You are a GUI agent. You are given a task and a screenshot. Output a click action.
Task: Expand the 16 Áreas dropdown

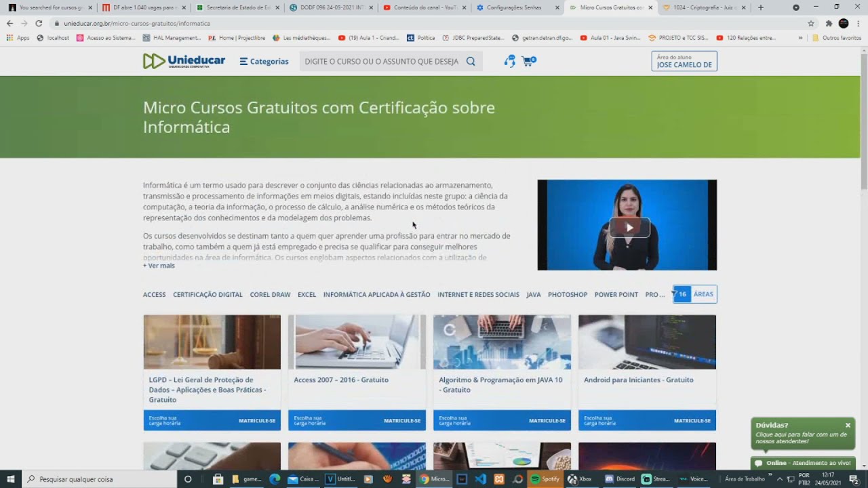pyautogui.click(x=695, y=294)
